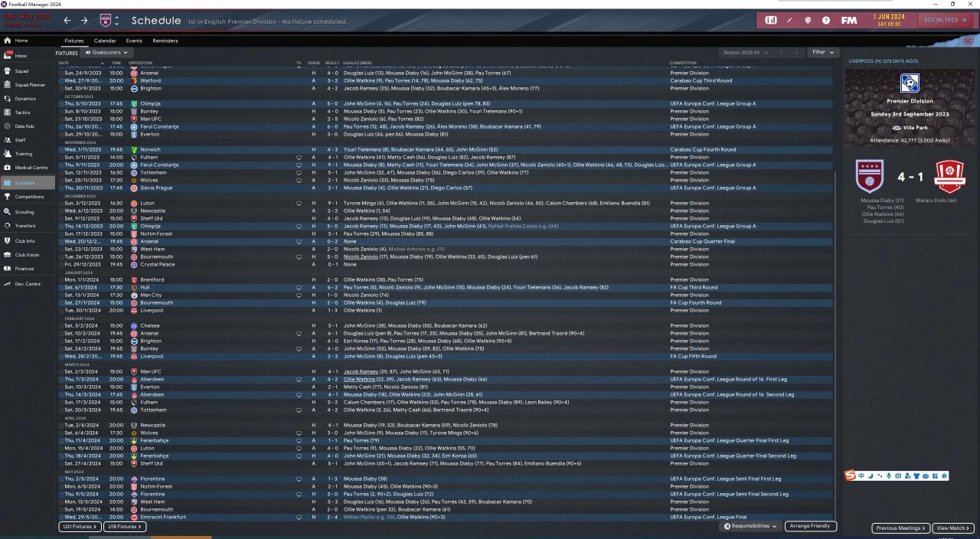Go to the previous season arrow

781,52
